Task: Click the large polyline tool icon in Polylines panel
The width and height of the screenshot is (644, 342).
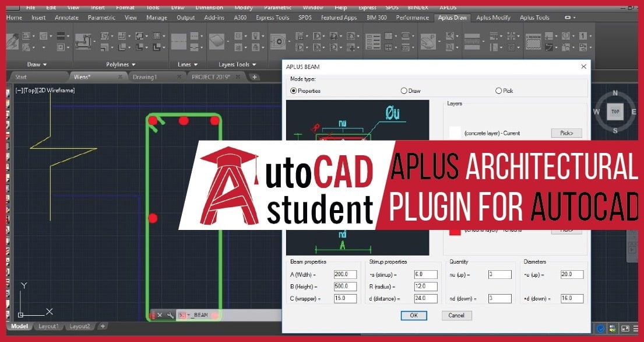Action: tap(83, 41)
